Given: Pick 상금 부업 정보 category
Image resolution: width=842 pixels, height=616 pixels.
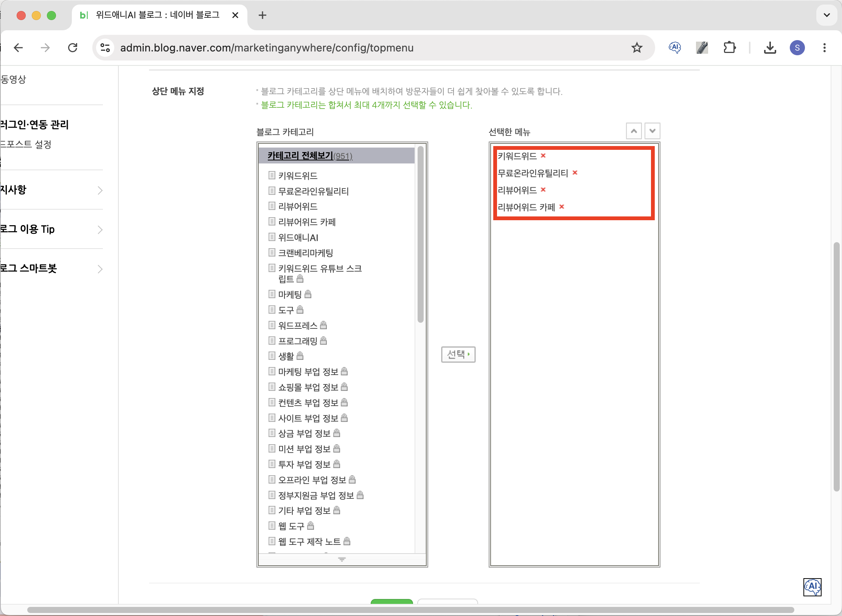Looking at the screenshot, I should coord(304,433).
